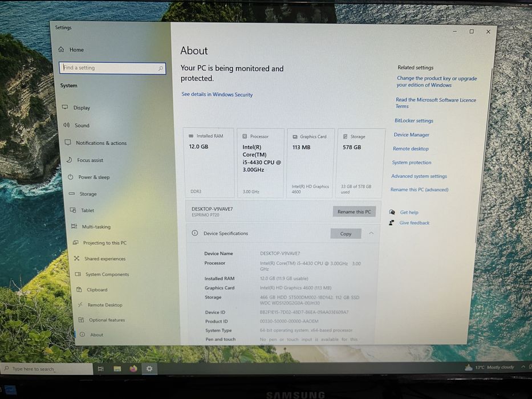Go to Settings Home

click(71, 50)
